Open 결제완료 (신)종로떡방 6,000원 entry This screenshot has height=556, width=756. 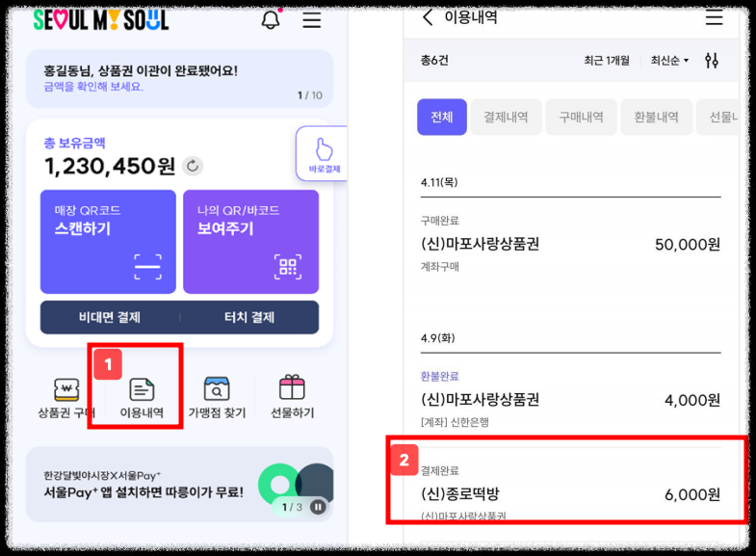coord(570,492)
